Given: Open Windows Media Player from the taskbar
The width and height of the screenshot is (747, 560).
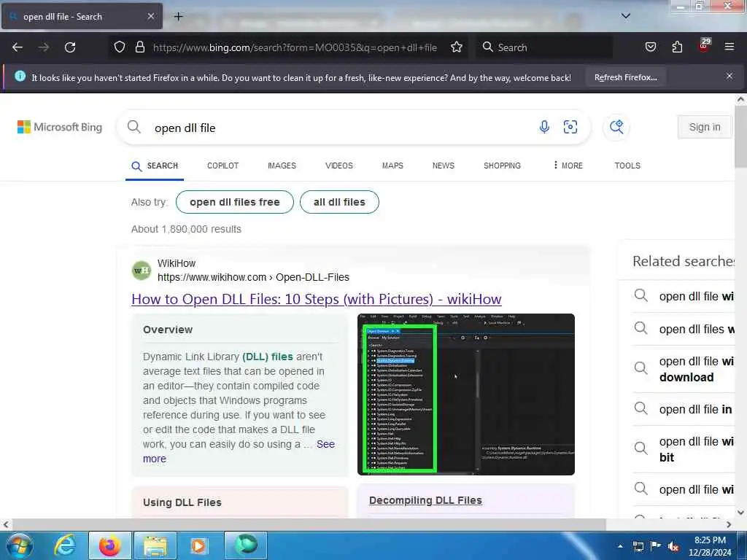Looking at the screenshot, I should pyautogui.click(x=198, y=545).
